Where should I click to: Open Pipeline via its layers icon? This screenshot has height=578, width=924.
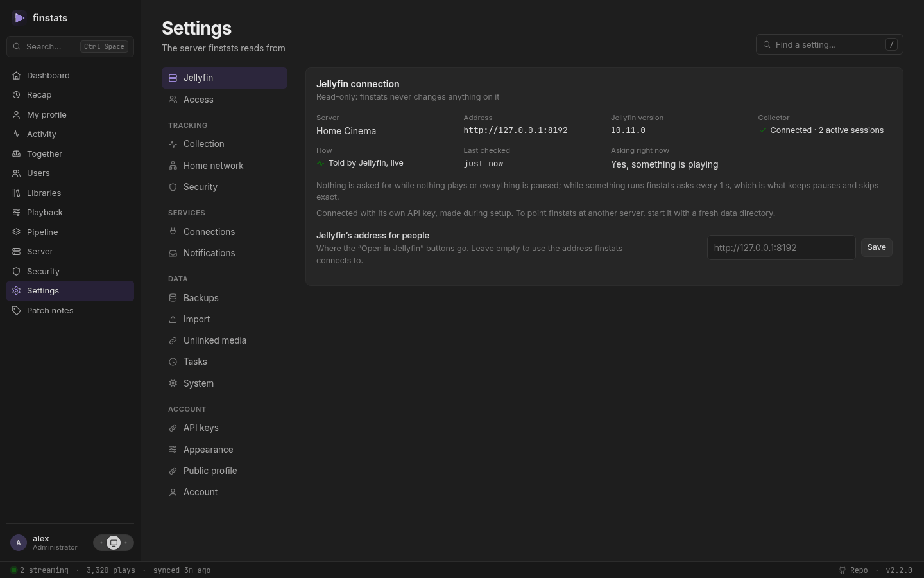pyautogui.click(x=16, y=232)
